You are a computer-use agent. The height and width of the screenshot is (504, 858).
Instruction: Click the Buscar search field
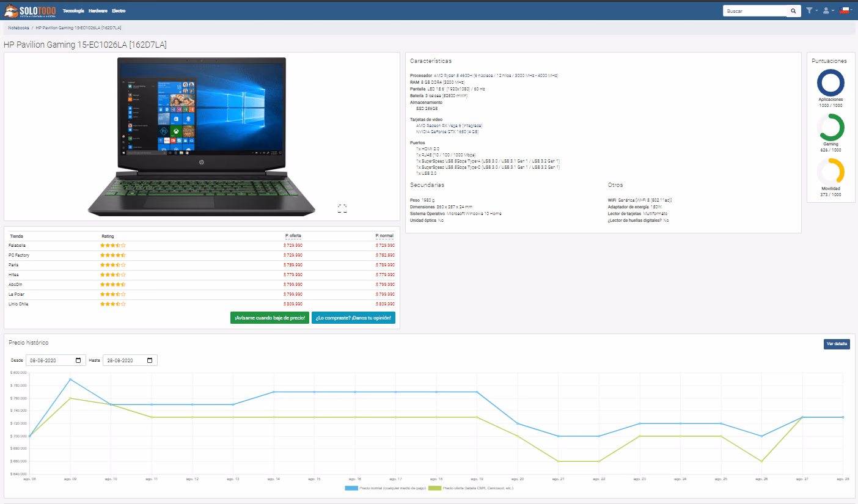(755, 11)
